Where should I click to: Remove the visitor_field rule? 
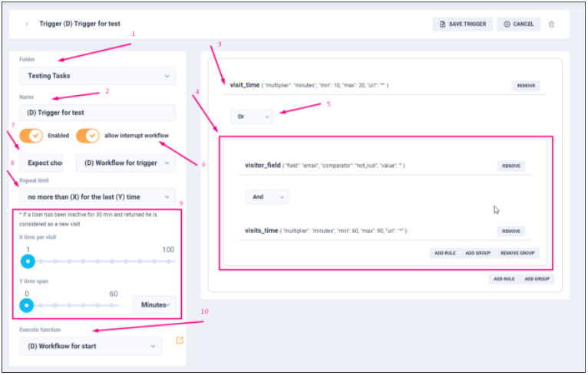[511, 166]
